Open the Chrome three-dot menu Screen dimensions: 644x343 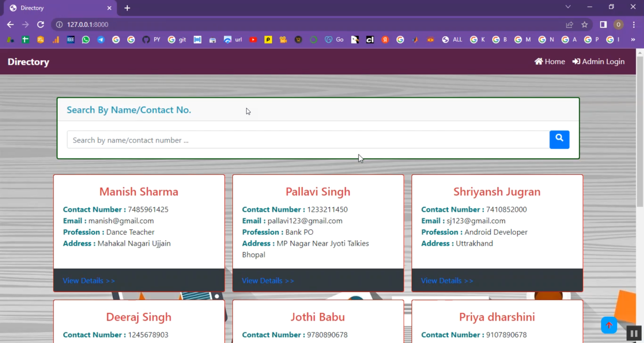tap(634, 24)
